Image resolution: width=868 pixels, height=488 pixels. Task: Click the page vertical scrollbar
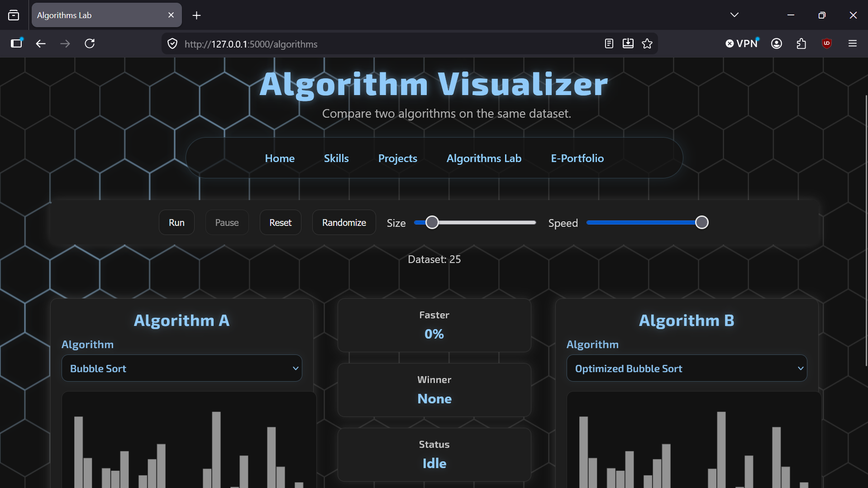pyautogui.click(x=866, y=231)
